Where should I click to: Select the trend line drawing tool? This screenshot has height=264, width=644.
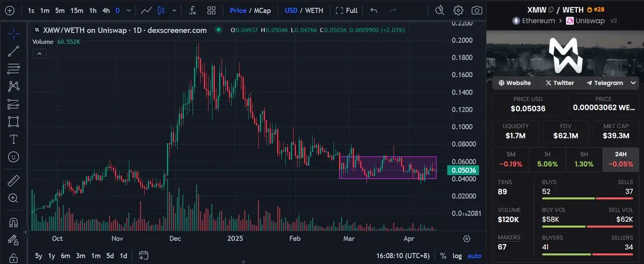point(13,52)
